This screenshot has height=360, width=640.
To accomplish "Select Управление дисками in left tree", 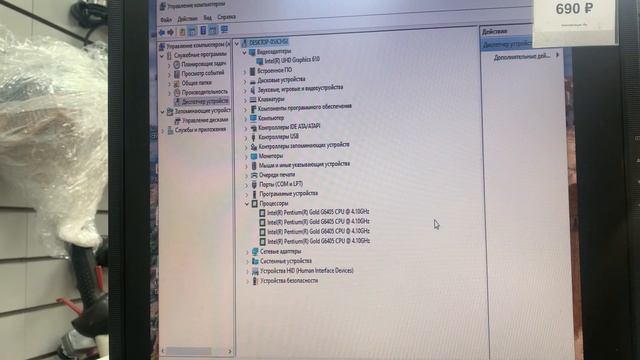I will pos(205,120).
